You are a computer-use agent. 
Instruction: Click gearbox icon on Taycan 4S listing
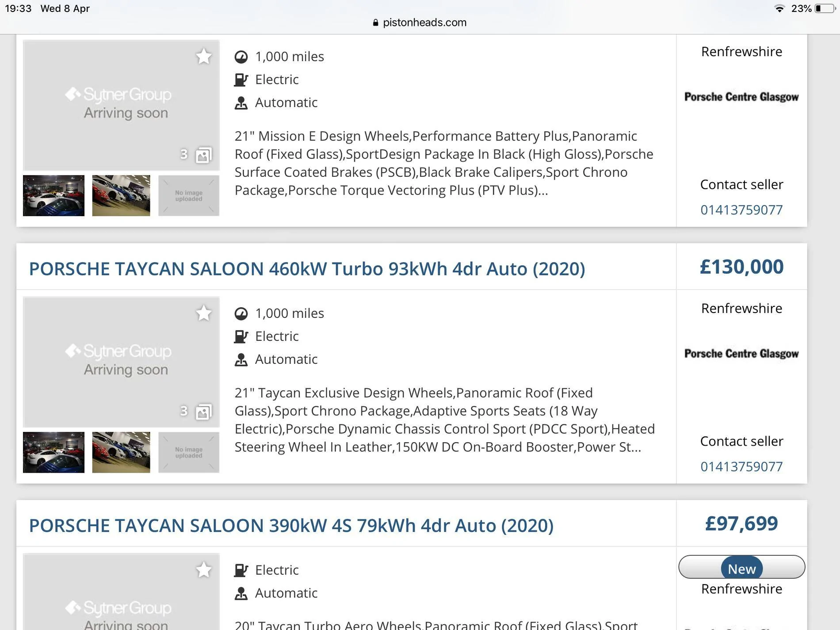(x=241, y=593)
